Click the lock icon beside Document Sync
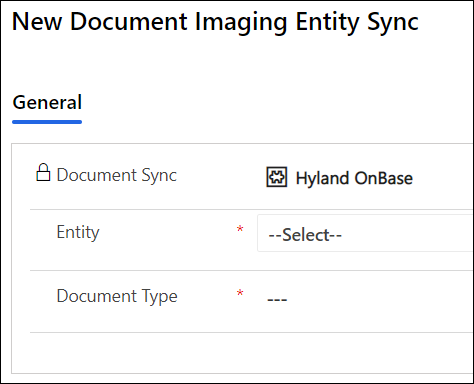This screenshot has width=474, height=384. (43, 172)
